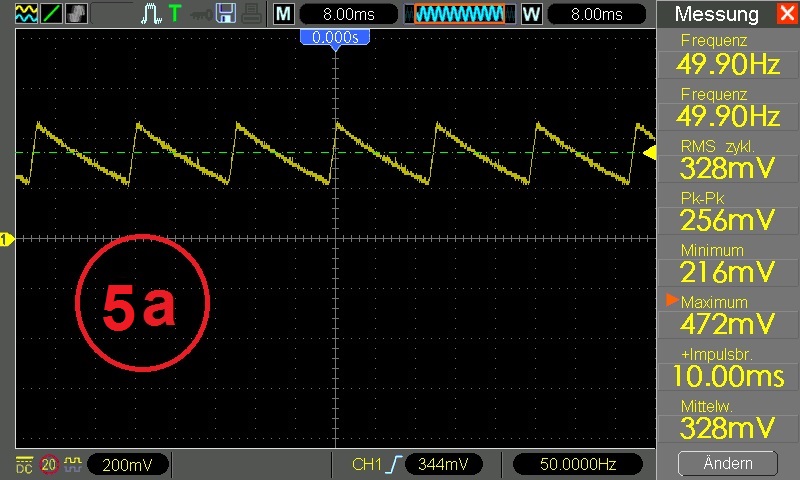
Task: Click the dual waveform channel icon
Action: click(26, 14)
